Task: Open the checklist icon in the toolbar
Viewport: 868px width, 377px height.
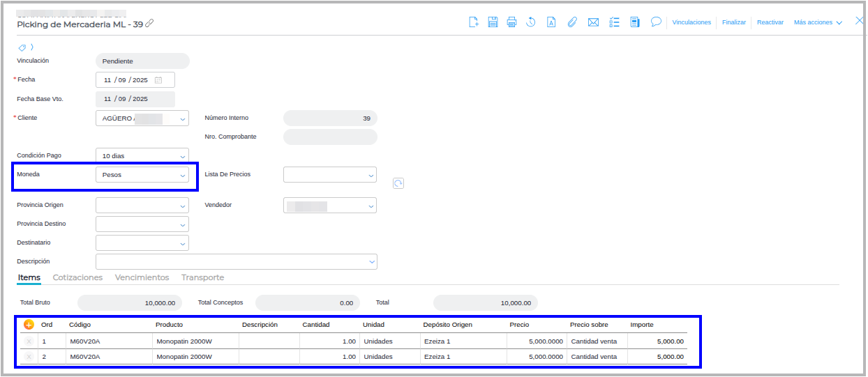Action: (614, 22)
